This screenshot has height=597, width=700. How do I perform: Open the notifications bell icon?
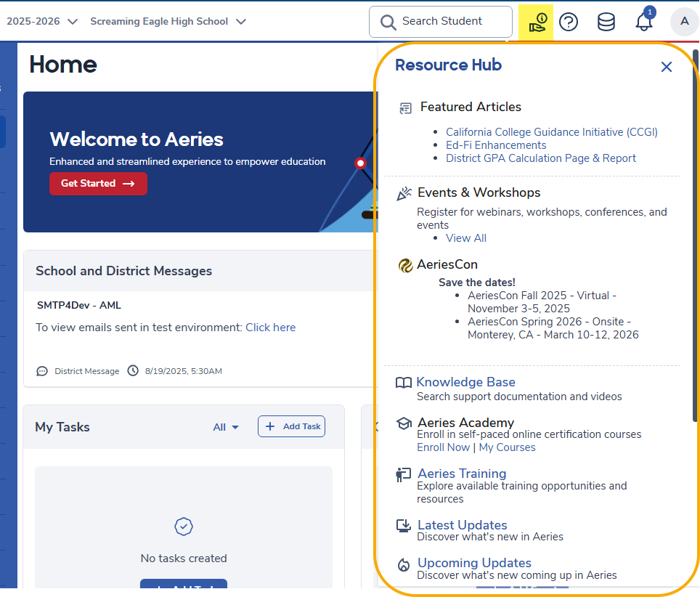[644, 21]
